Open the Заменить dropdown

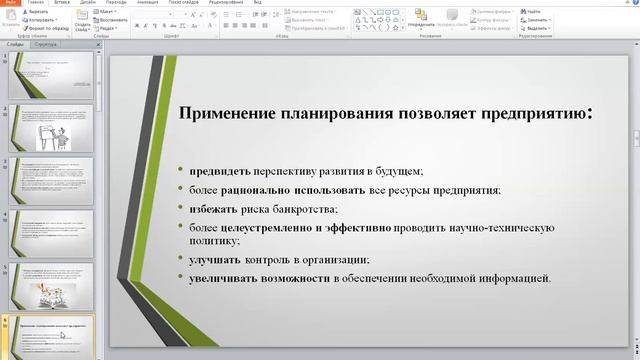tap(536, 20)
